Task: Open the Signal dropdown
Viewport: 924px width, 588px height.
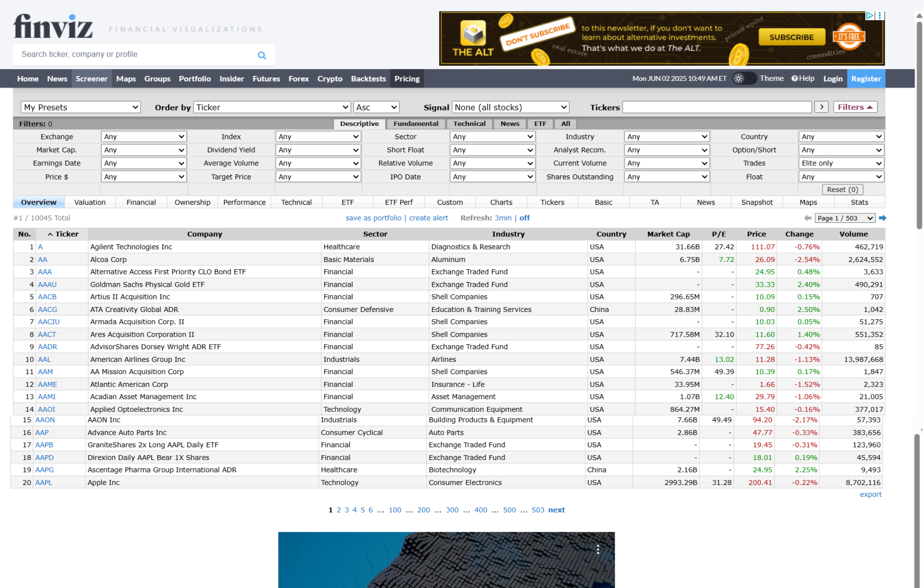Action: (510, 107)
